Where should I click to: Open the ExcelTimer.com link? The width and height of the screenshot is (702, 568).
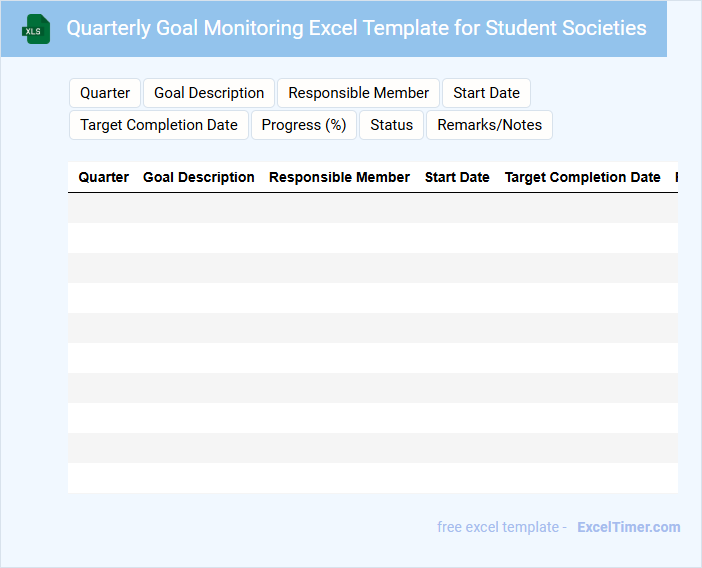coord(628,527)
